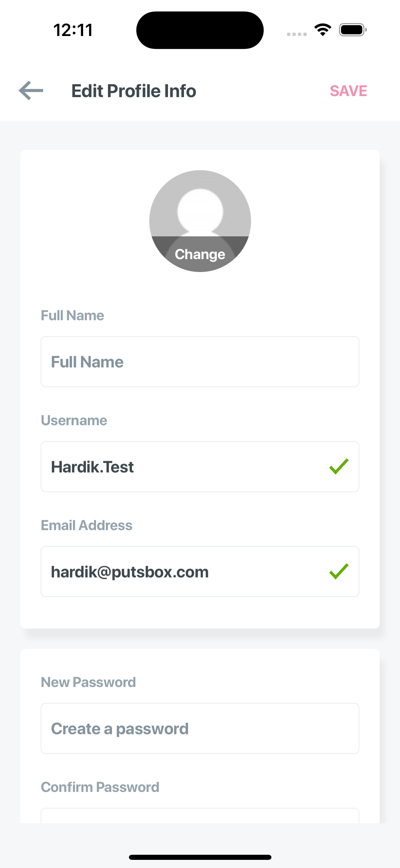Focus the Full Name input field
Screen dimensions: 400x868
click(x=200, y=362)
